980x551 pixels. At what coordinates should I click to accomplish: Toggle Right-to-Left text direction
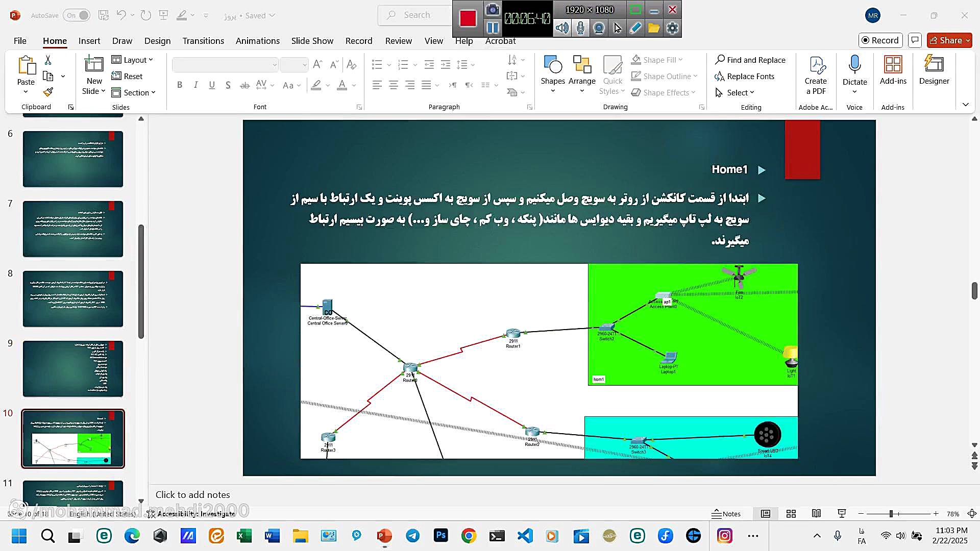coord(469,85)
